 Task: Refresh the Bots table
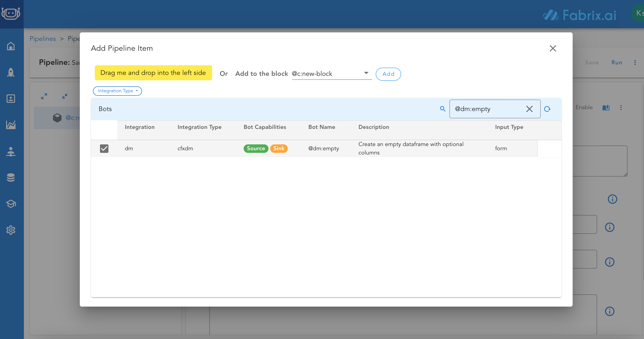pos(547,109)
